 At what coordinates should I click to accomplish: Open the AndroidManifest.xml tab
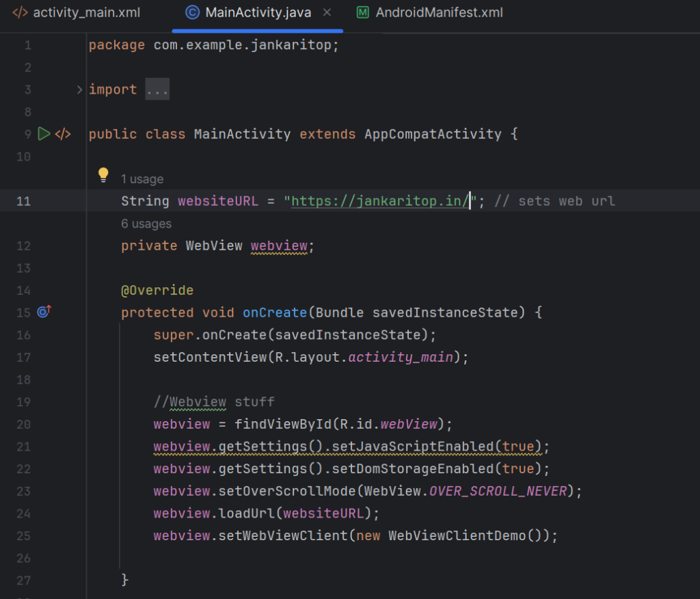430,12
